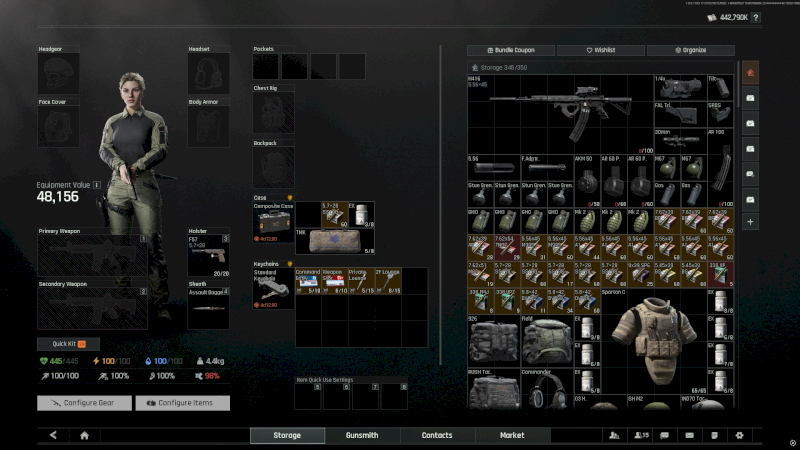Switch to the Storage tab
The image size is (800, 450).
coord(287,435)
